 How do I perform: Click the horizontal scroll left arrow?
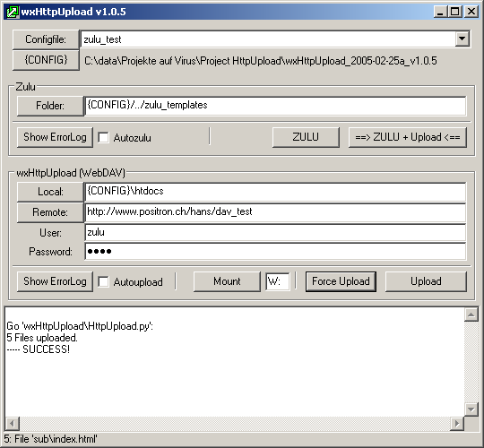tap(13, 423)
